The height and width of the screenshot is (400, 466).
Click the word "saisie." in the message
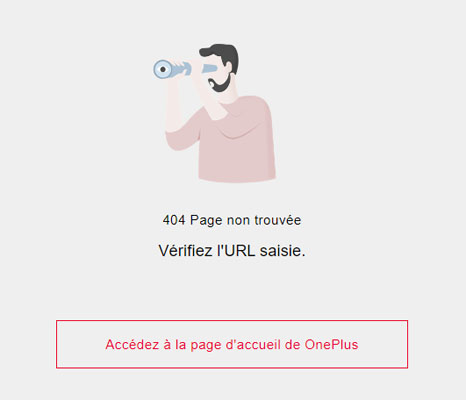tap(283, 250)
